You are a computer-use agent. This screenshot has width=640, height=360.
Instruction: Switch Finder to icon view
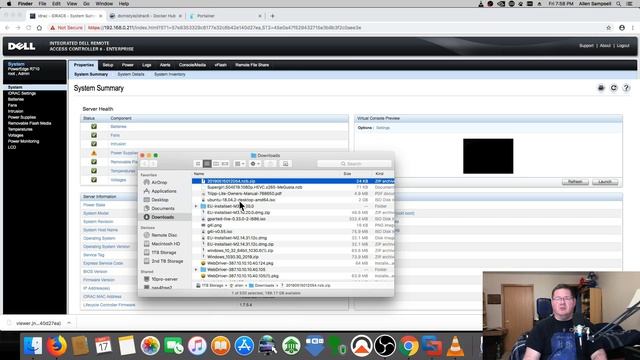pos(198,164)
